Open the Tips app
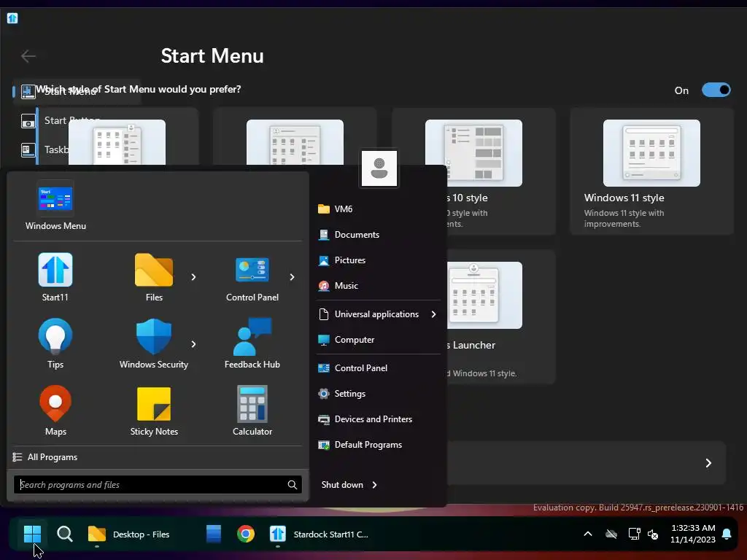This screenshot has height=560, width=747. (x=55, y=344)
